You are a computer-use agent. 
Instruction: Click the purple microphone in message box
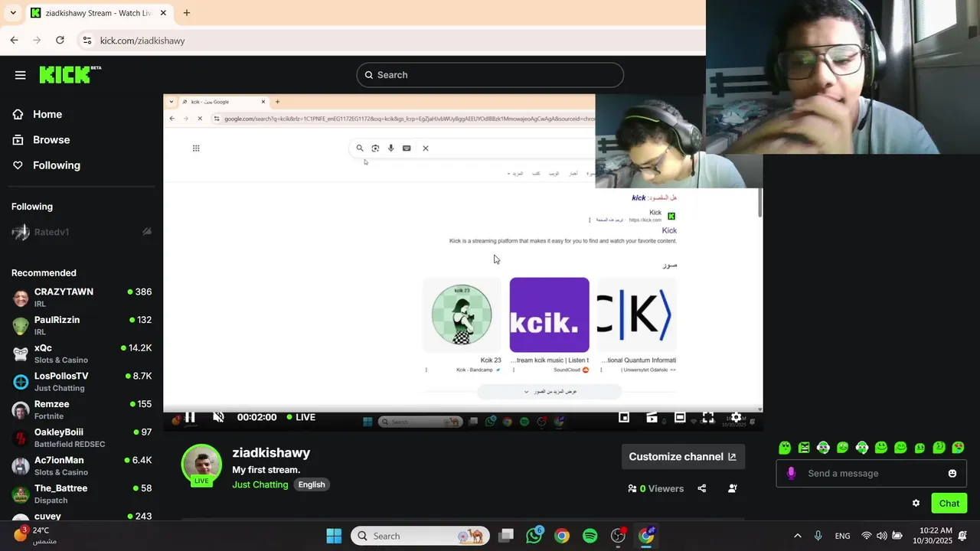point(791,473)
